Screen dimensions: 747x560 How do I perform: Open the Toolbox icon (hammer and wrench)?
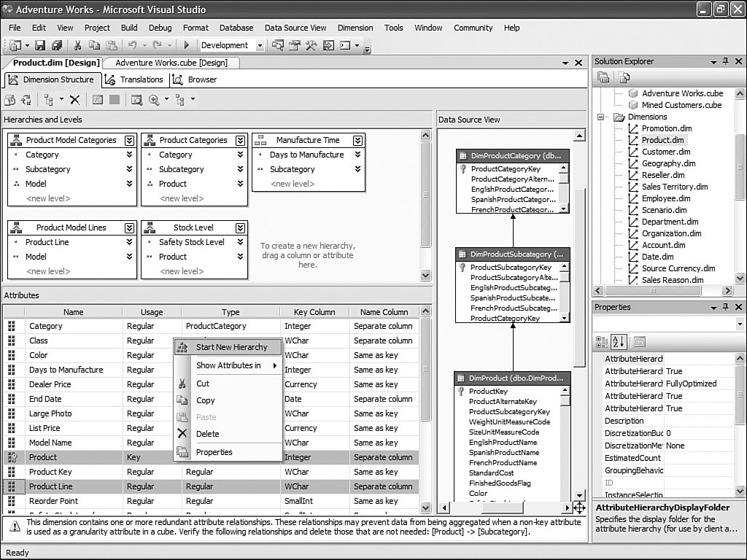click(311, 45)
